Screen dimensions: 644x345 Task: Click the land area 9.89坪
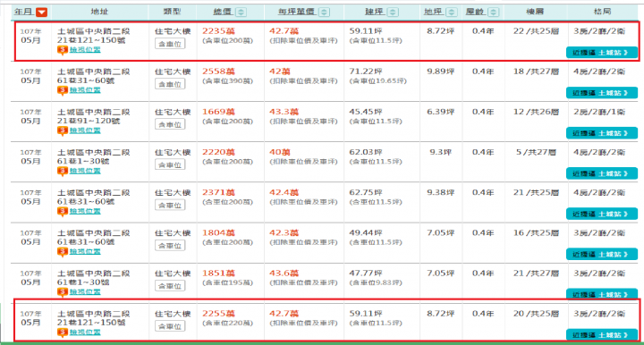click(x=441, y=72)
